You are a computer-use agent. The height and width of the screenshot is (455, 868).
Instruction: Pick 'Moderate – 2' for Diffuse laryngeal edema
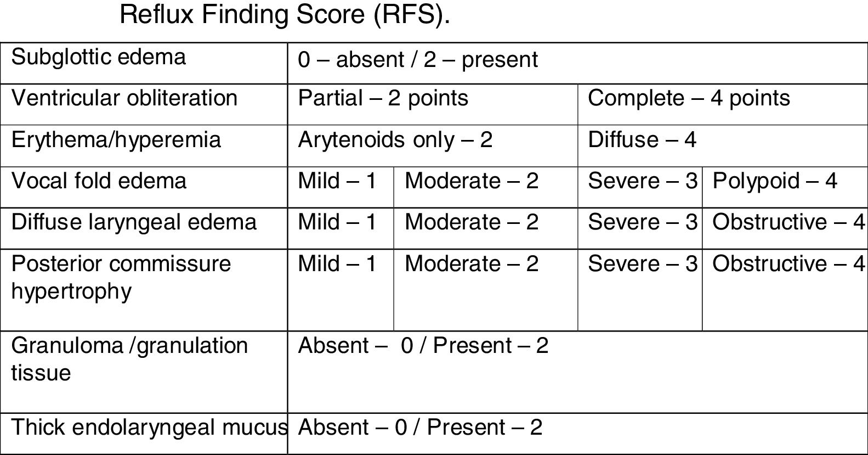click(472, 222)
